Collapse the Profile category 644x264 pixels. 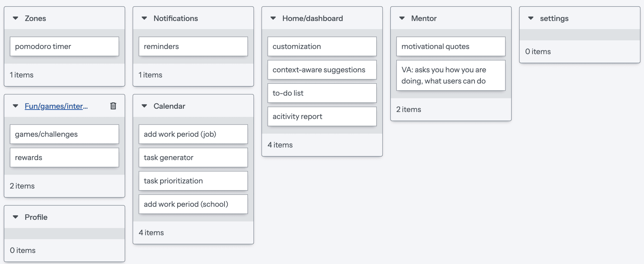(x=16, y=217)
